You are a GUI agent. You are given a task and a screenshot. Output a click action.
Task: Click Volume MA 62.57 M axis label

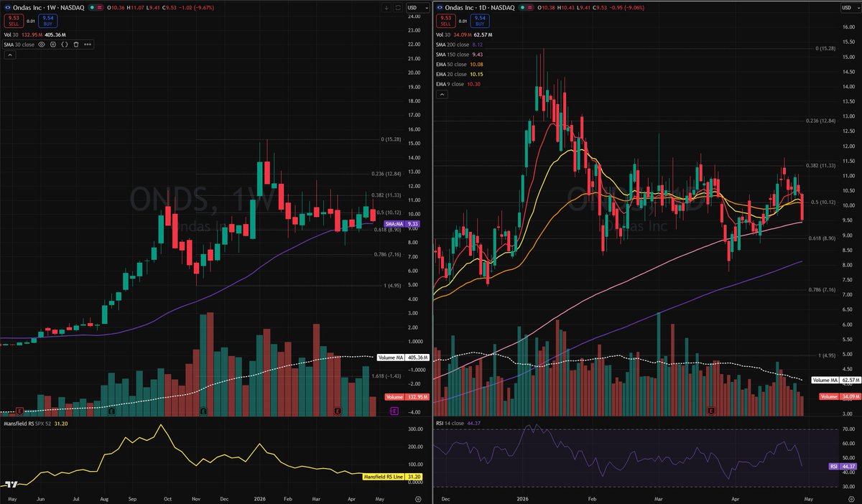coord(836,379)
